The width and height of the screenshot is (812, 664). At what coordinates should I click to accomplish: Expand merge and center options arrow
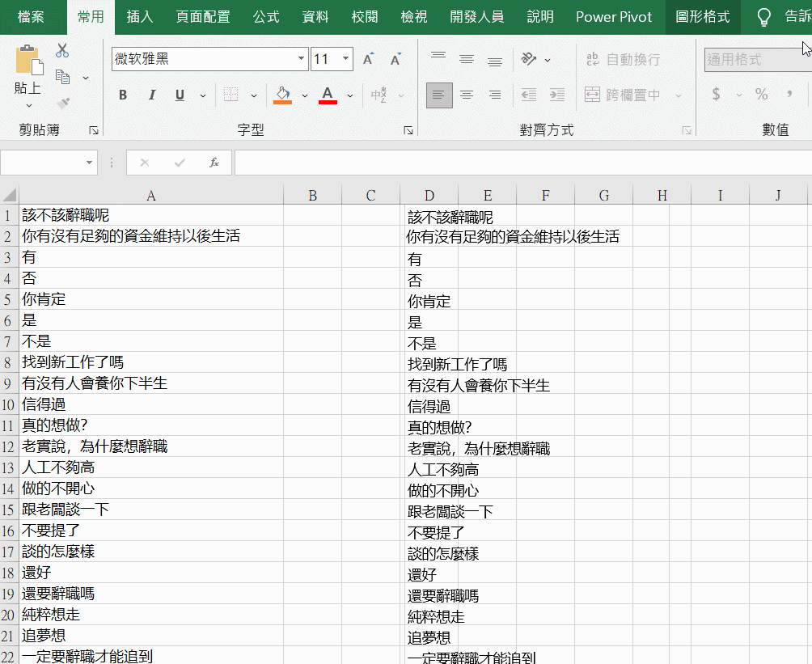coord(678,95)
